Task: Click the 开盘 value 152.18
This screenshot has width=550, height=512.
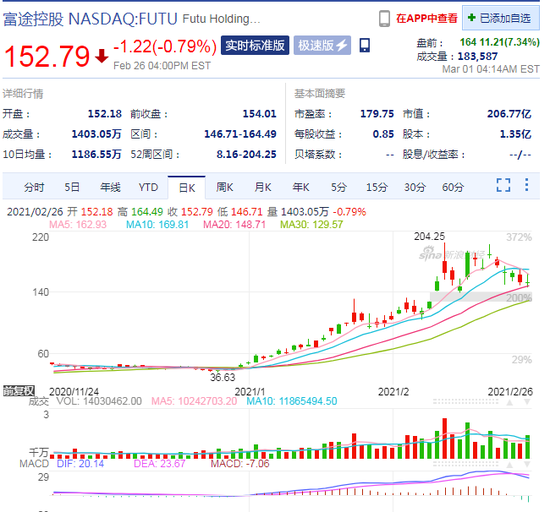Action: pyautogui.click(x=105, y=114)
